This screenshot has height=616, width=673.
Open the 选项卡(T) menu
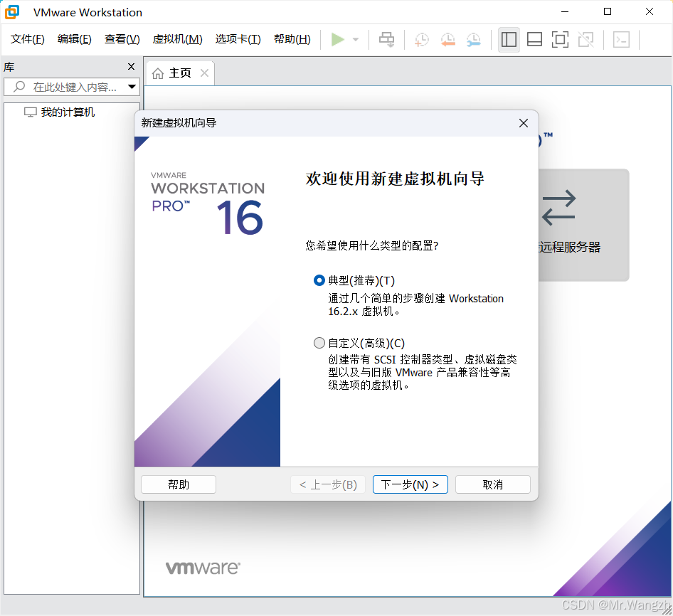pyautogui.click(x=238, y=39)
